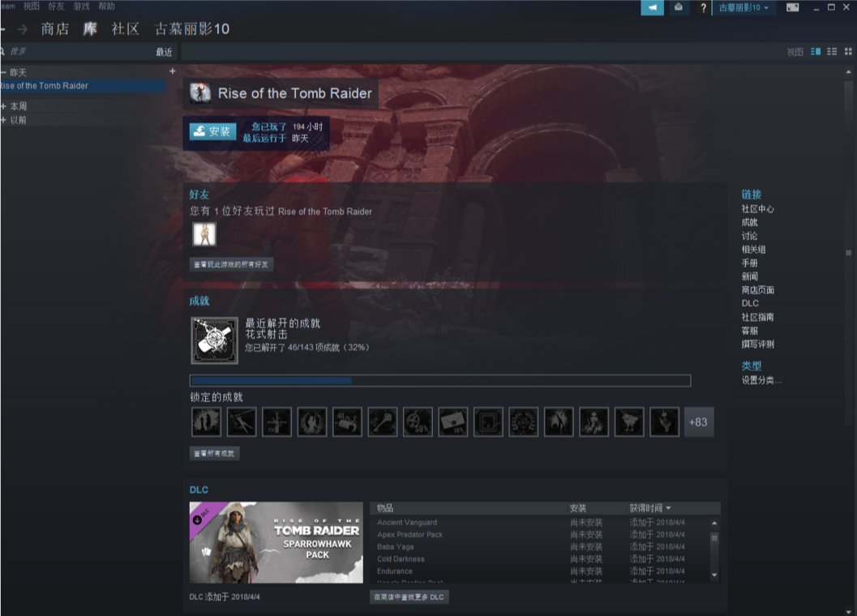The height and width of the screenshot is (616, 857).
Task: Sort DLC by the 物品 column header
Action: click(x=385, y=508)
